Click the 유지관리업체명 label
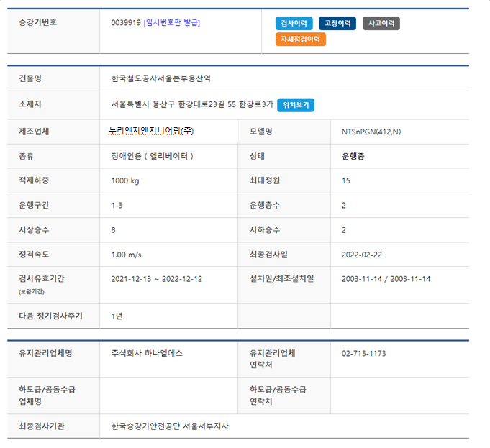Screen dimensions: 490x448 tap(45, 353)
